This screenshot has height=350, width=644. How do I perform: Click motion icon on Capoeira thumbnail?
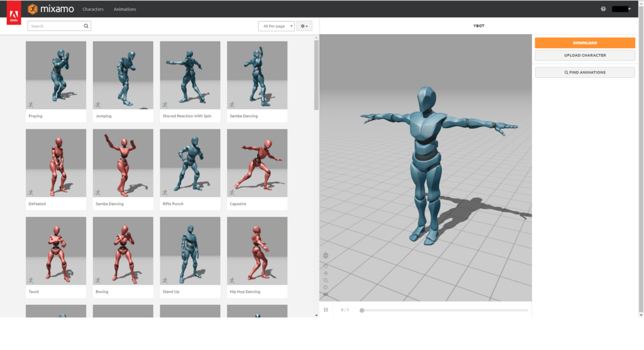(x=232, y=193)
